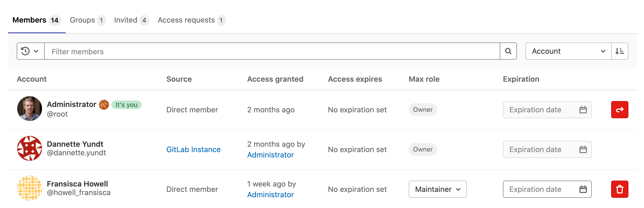Open the calendar picker for Fransisca Howell's expiration
Screen dimensions: 644x208
(x=583, y=189)
